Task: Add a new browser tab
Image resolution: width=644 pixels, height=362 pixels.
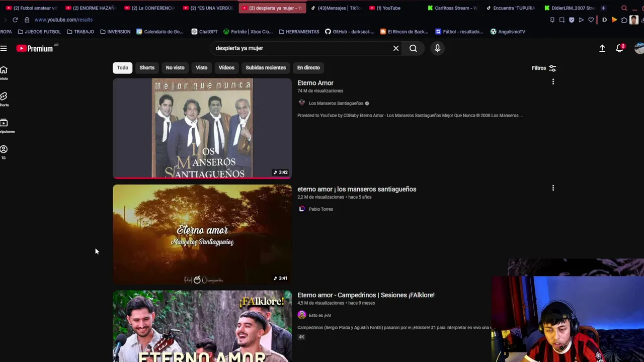Action: (x=603, y=8)
